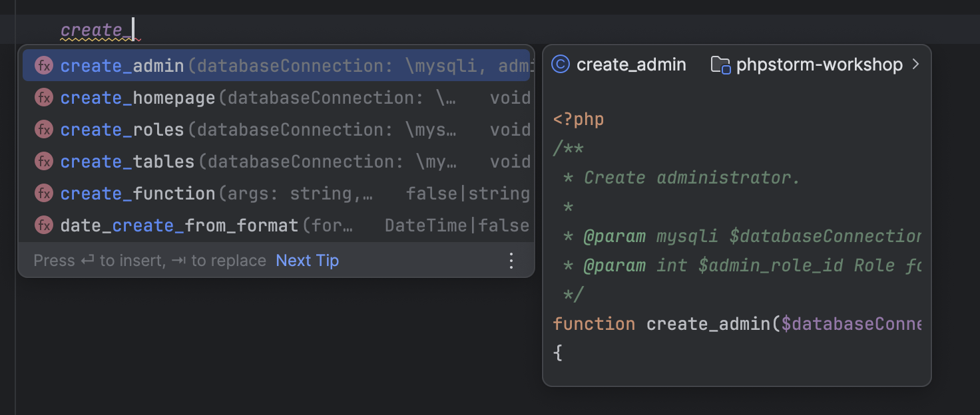
Task: Open the Next Tip link
Action: (307, 261)
